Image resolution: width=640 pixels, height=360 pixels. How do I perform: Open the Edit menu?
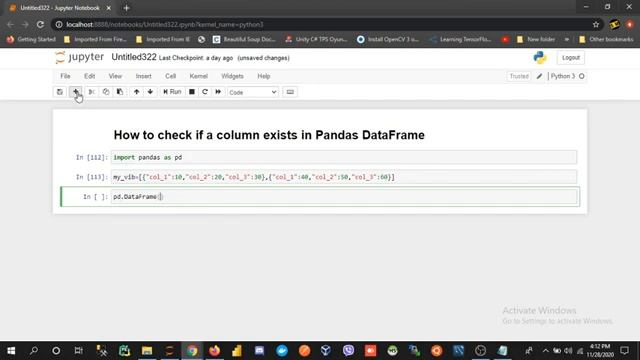coord(89,76)
